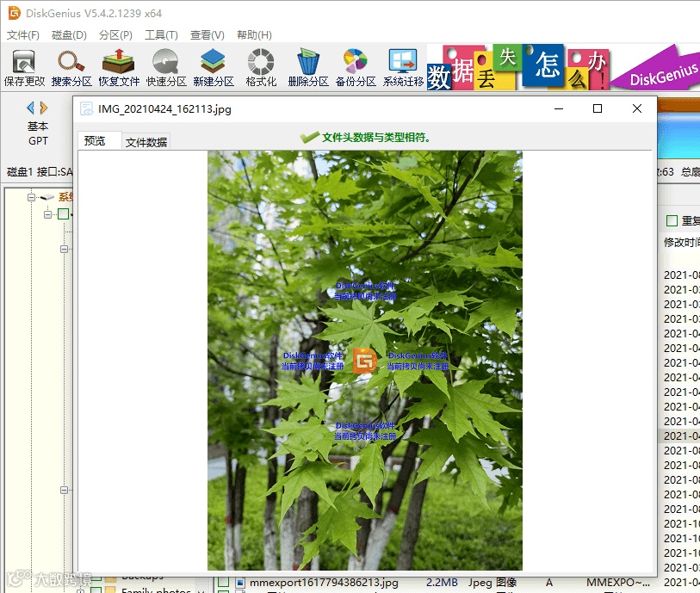Check the box for mmexport1617794386213.jpg
700x593 pixels.
coord(223,582)
